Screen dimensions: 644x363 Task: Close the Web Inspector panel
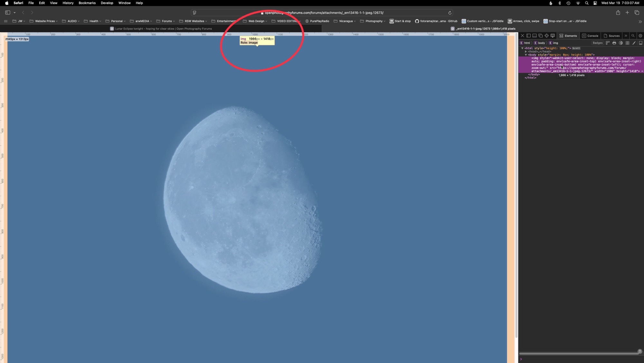[x=522, y=36]
